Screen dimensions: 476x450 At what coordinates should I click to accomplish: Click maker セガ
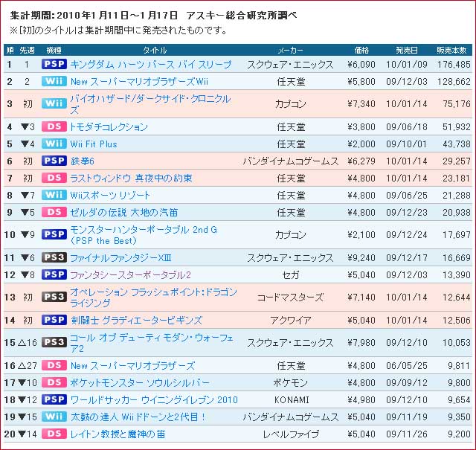tap(291, 274)
